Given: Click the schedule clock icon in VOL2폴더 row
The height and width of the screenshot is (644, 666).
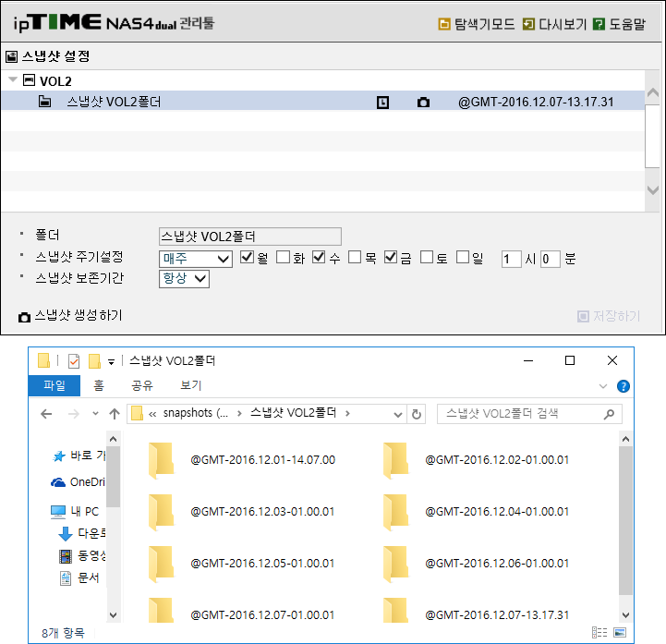Looking at the screenshot, I should [382, 103].
